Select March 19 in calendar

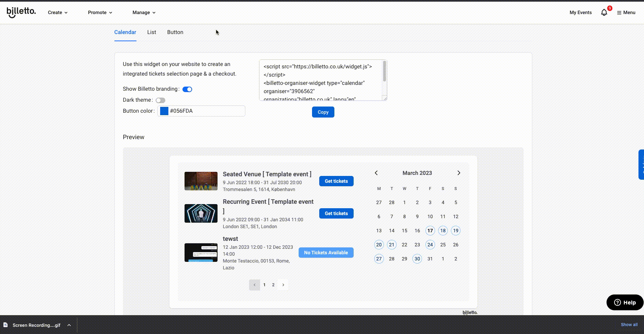point(456,231)
